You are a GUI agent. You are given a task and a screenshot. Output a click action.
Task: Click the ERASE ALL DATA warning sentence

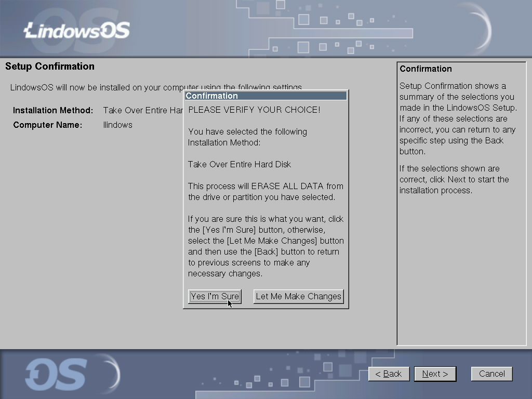(265, 192)
